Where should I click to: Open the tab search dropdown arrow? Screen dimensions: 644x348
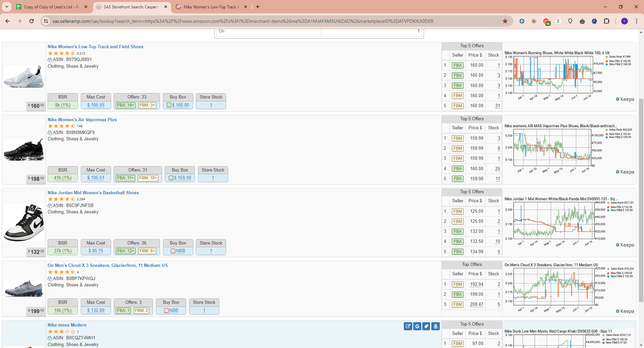(x=7, y=7)
